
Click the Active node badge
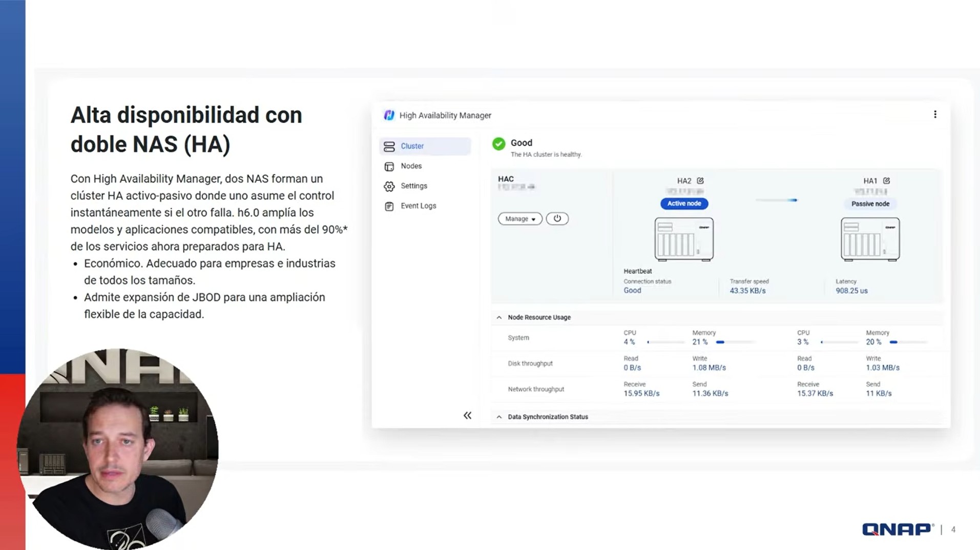[684, 204]
